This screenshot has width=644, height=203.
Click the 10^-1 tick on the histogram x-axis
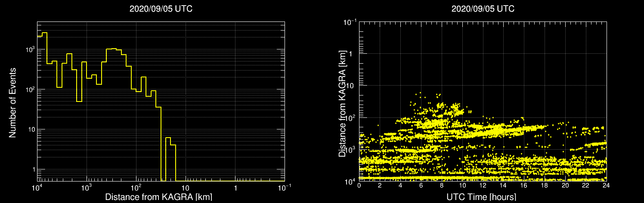[285, 187]
